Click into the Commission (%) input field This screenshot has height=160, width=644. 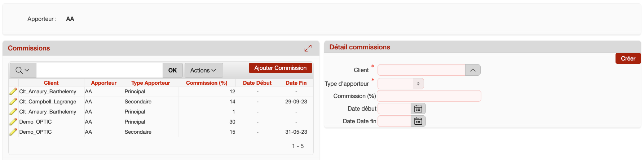tap(429, 96)
